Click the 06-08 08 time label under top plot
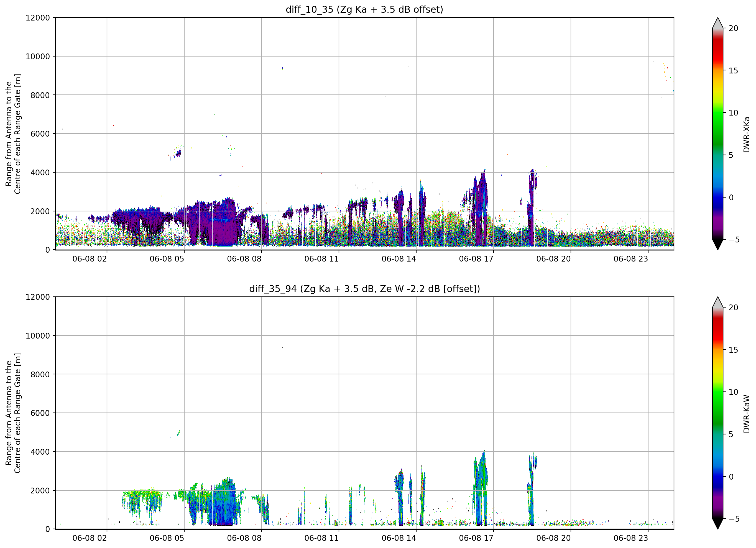Viewport: 756px width, 548px height. pos(244,259)
